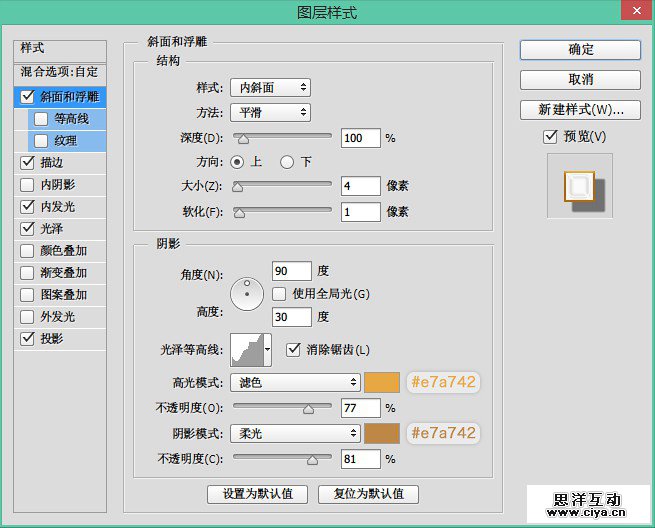Screen dimensions: 655x528
Task: Click the 确定 button
Action: (x=580, y=50)
